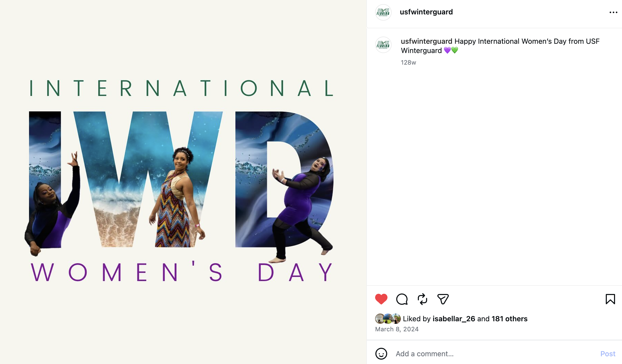Open the isabellar_26 profile link
This screenshot has height=364, width=622.
pos(454,319)
